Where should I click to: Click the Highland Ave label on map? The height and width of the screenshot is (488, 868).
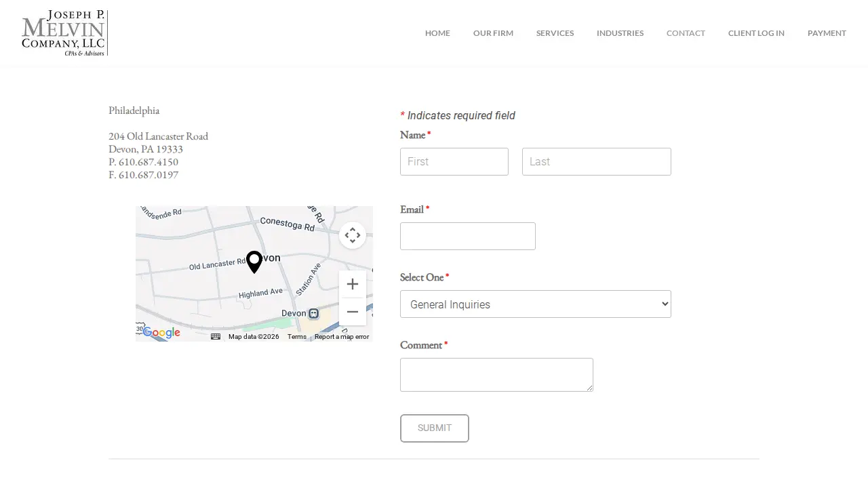click(x=261, y=293)
